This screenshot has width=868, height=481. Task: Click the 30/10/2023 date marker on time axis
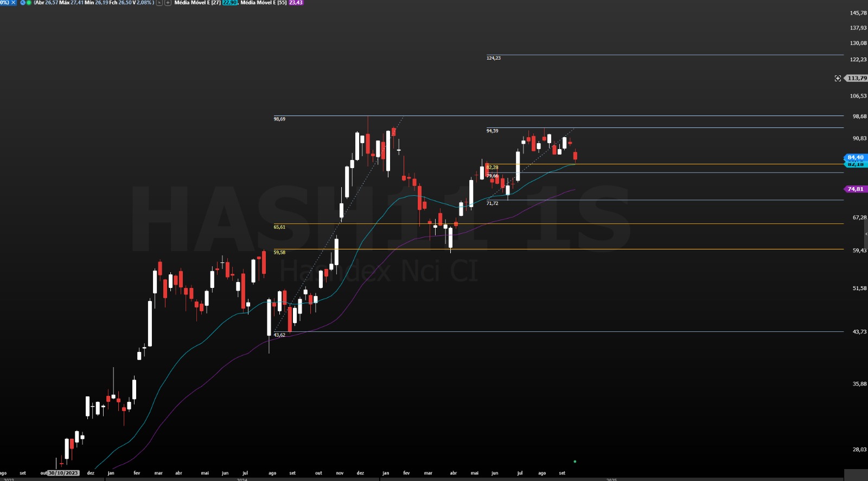[x=63, y=473]
